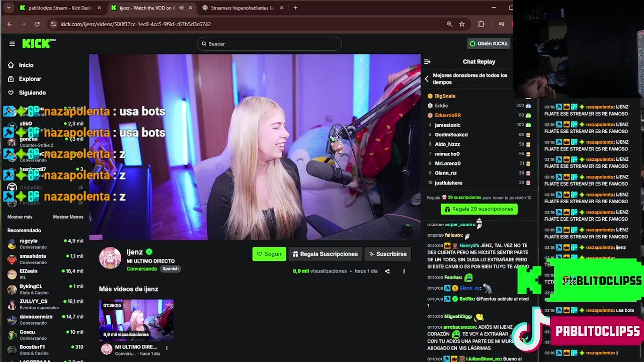644x362 pixels.
Task: Focus the Buscar search field
Action: [x=269, y=44]
